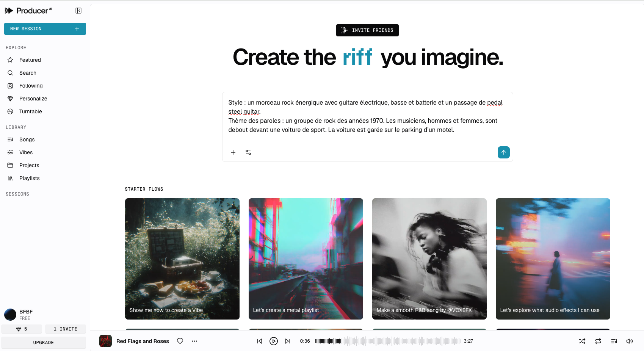
Task: Click the Invite Friends button
Action: coord(367,30)
